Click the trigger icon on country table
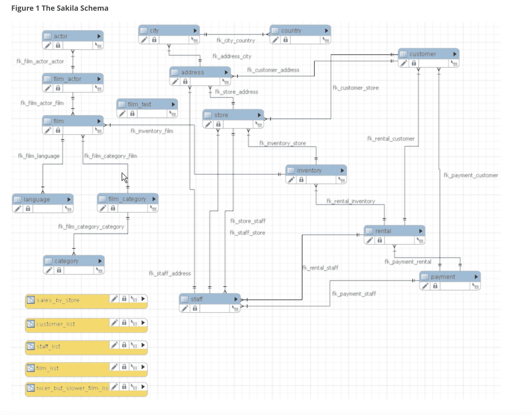 tap(326, 40)
